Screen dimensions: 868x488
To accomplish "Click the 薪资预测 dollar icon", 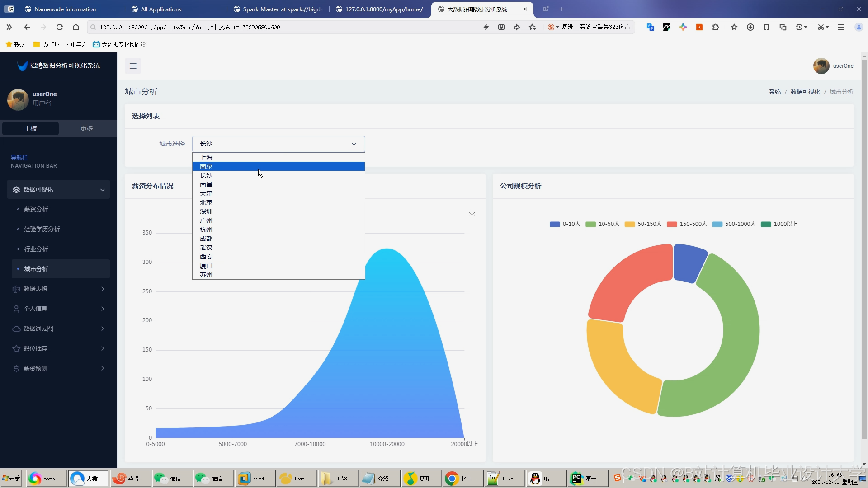I will (16, 368).
